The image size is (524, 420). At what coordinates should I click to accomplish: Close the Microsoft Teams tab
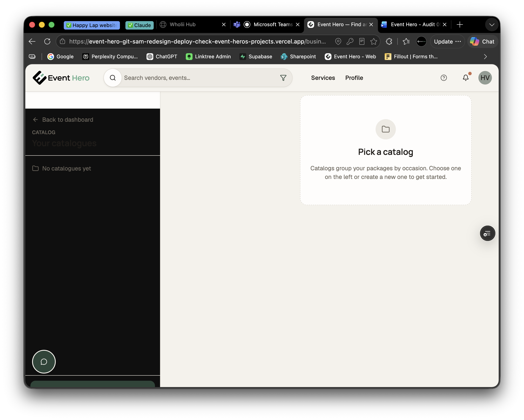pyautogui.click(x=297, y=25)
